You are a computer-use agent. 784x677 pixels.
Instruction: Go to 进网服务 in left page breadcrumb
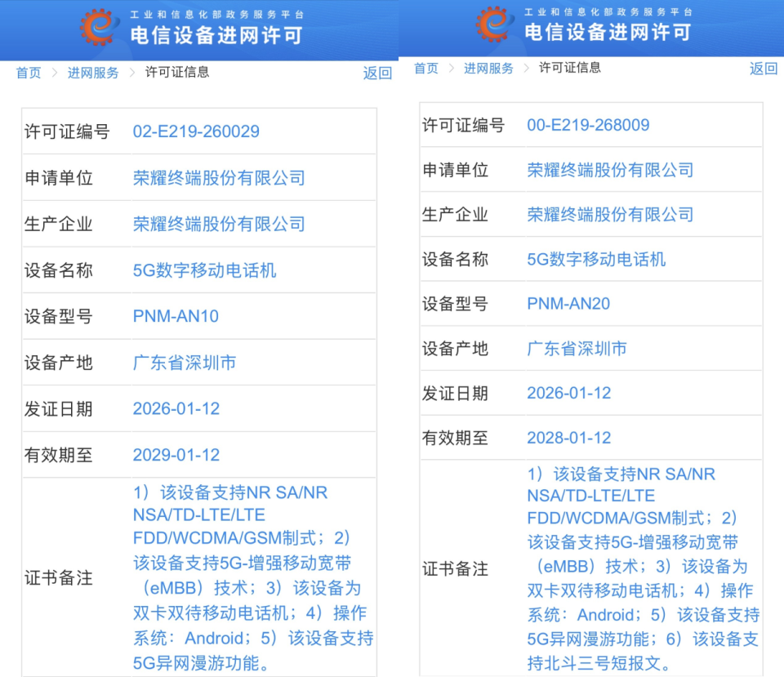point(93,73)
